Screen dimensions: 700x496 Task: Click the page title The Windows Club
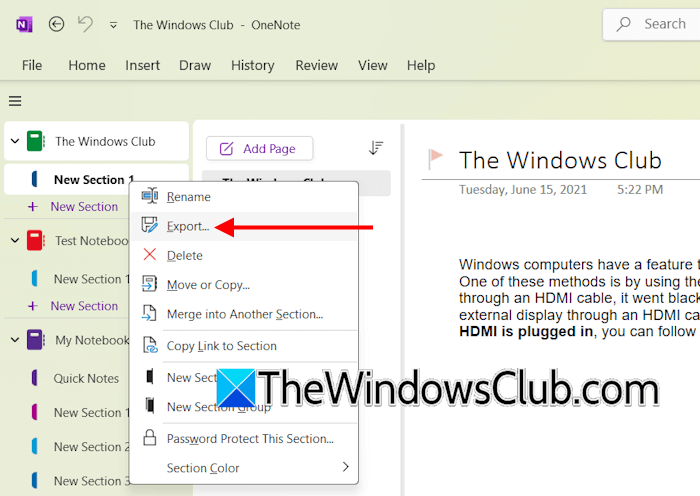[x=560, y=160]
